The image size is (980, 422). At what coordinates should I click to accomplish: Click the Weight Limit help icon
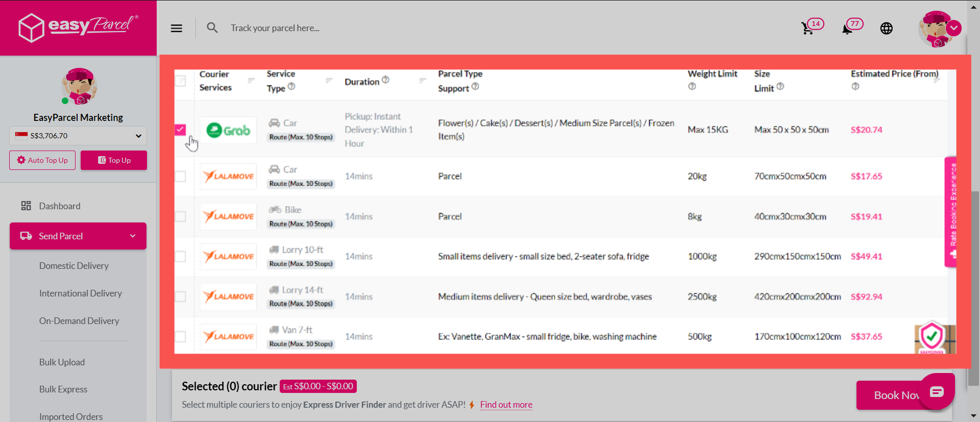pos(692,87)
